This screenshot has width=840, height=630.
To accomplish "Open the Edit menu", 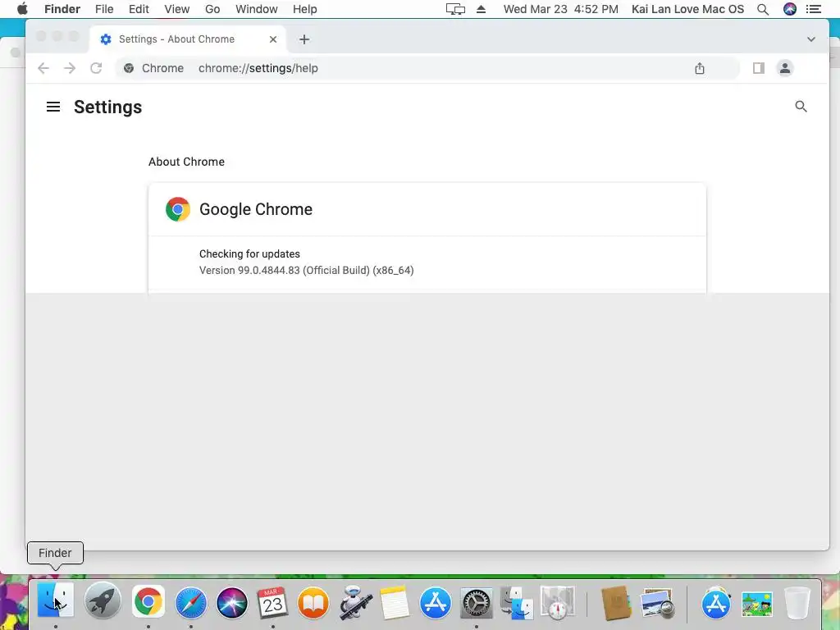I will [139, 9].
